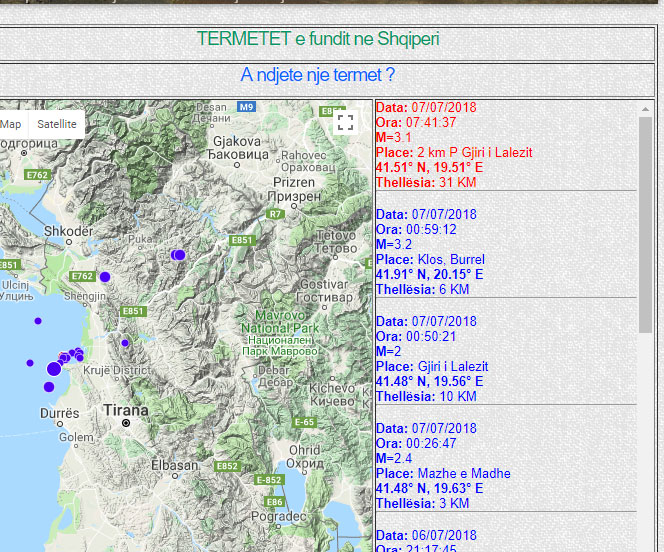Click the E762 road shield near Shkoder
The width and height of the screenshot is (664, 552).
coord(82,276)
